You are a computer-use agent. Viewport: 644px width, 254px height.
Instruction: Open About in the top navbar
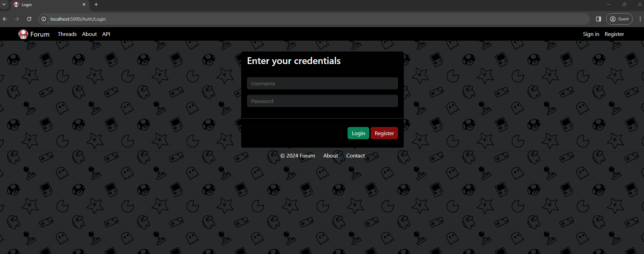89,34
